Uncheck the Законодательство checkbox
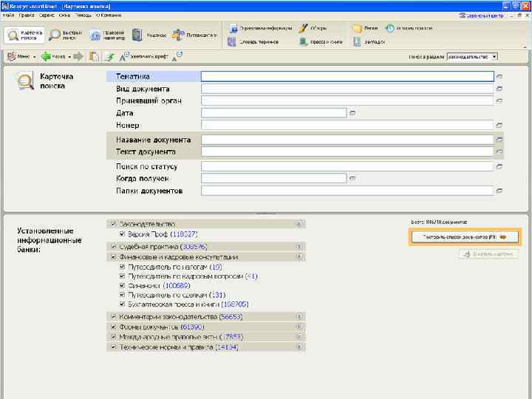The image size is (532, 399). (x=114, y=224)
